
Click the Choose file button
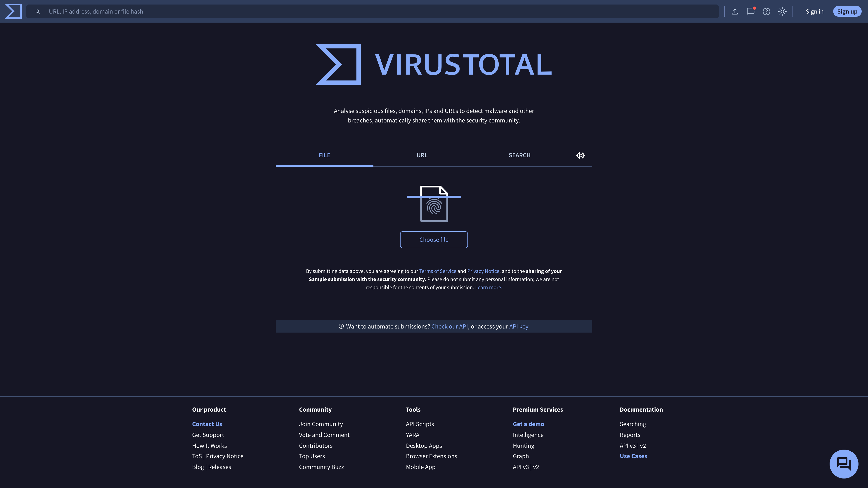click(x=434, y=240)
